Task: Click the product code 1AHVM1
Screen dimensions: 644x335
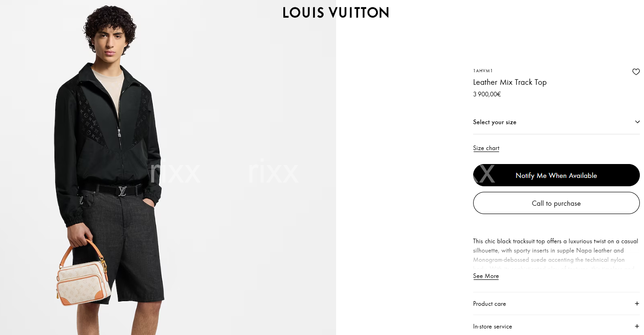Action: pos(483,71)
